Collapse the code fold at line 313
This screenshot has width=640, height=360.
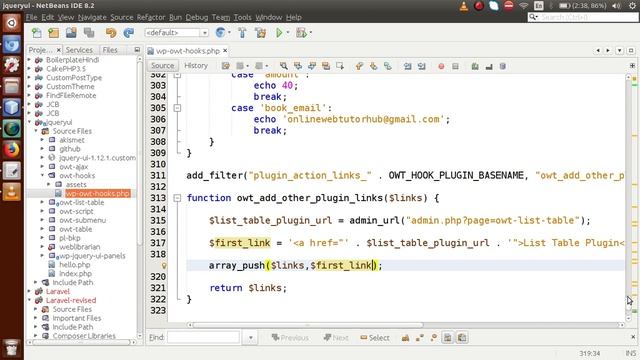(177, 198)
